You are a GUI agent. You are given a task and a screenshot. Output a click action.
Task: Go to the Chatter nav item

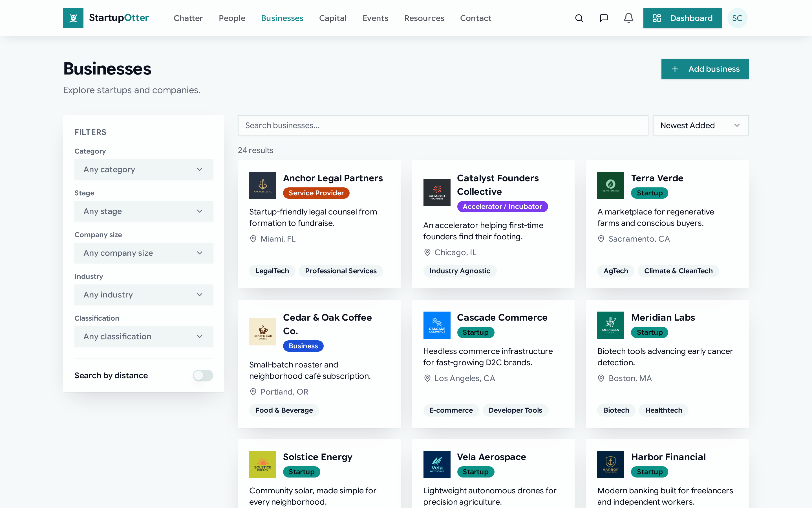click(x=188, y=18)
